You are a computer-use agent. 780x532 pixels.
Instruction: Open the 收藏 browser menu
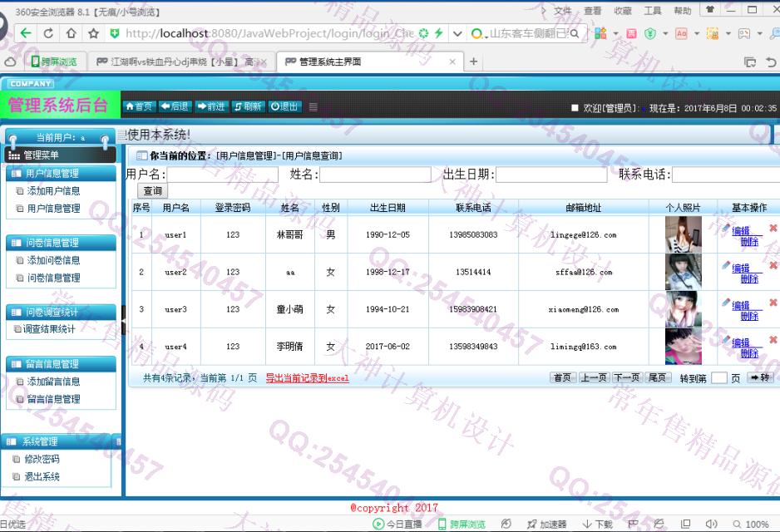(622, 11)
